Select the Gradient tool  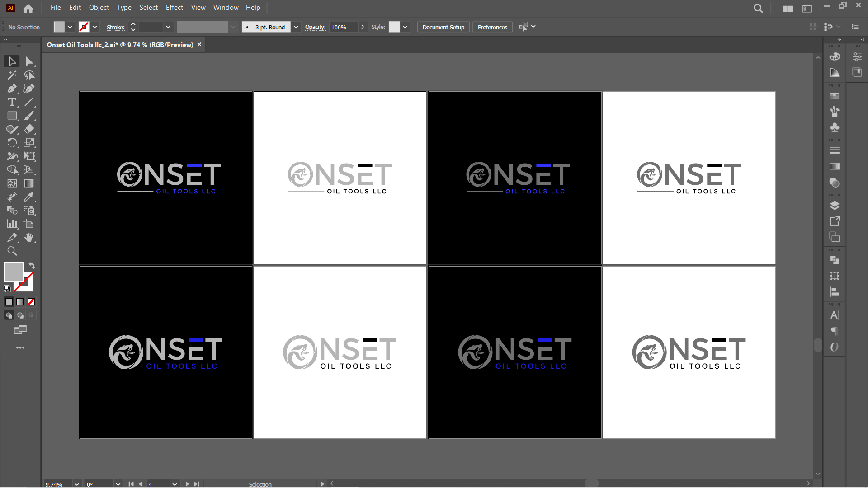coord(29,183)
